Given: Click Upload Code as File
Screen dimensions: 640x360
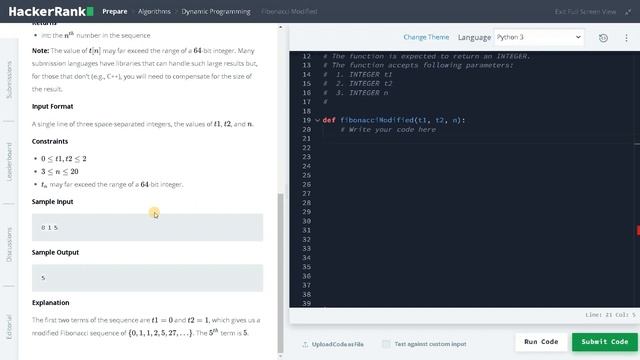Looking at the screenshot, I should point(338,344).
